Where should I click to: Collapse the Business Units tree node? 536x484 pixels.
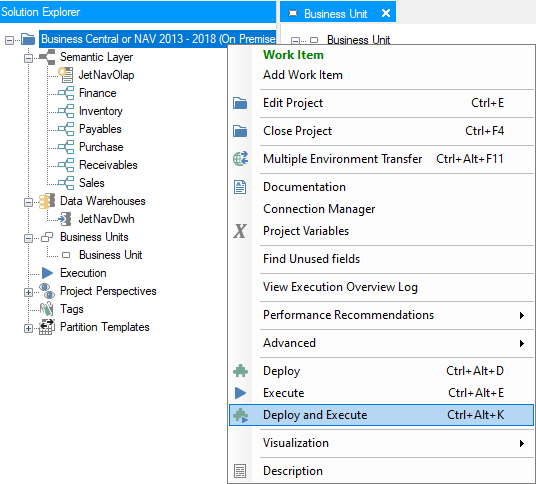28,238
